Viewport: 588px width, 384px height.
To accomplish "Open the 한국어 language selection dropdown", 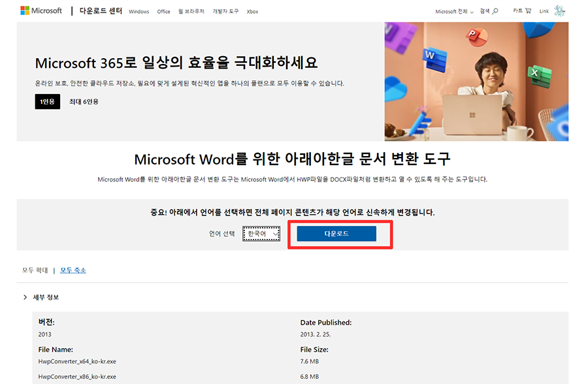I will [x=261, y=234].
